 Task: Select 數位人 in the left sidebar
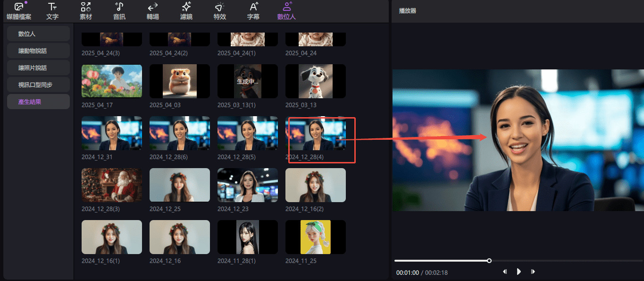[x=38, y=34]
